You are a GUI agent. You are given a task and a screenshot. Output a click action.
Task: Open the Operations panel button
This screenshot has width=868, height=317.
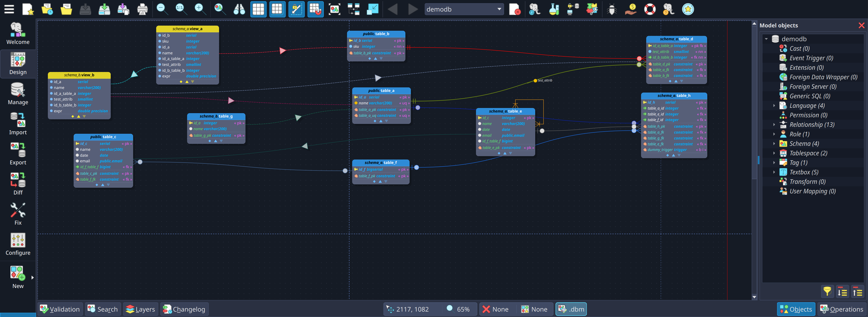point(842,309)
